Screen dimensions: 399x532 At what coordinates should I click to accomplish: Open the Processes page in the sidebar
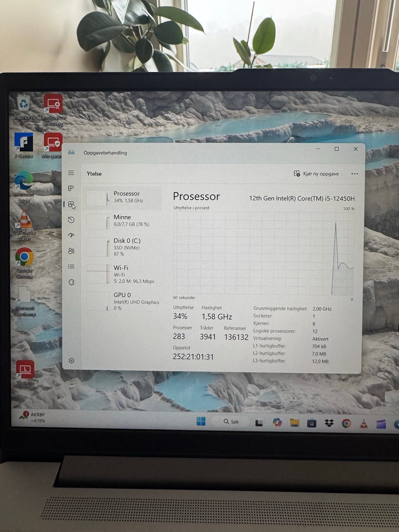tap(71, 188)
